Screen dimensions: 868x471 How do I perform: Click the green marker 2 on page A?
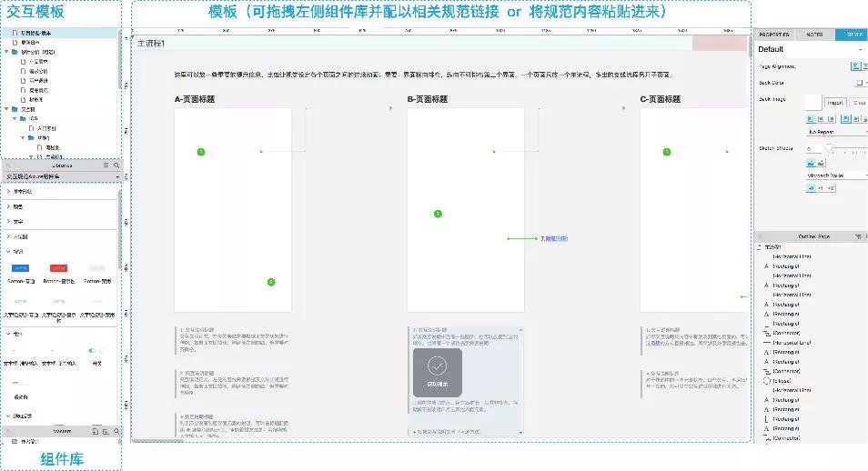tap(270, 283)
